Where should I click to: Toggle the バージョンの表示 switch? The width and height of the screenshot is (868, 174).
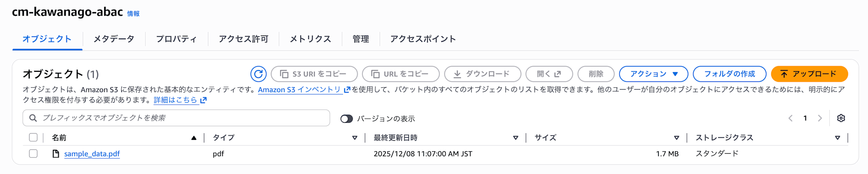pyautogui.click(x=346, y=119)
